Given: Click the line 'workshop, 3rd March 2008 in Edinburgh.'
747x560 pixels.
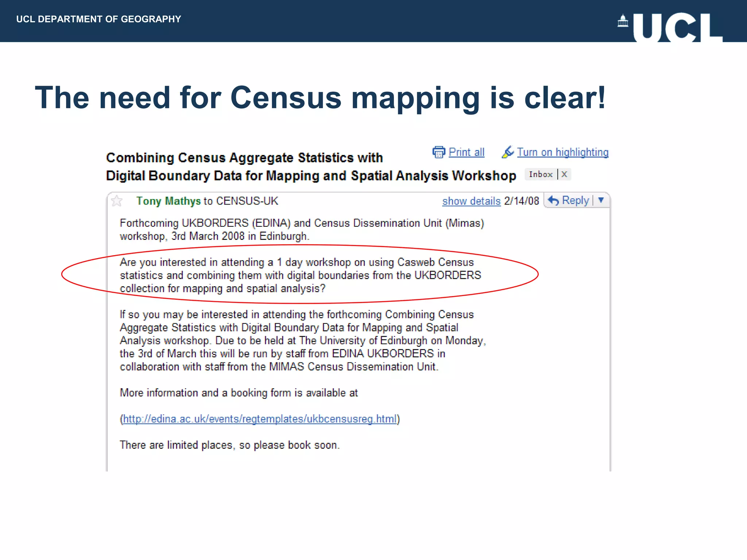Looking at the screenshot, I should [214, 236].
